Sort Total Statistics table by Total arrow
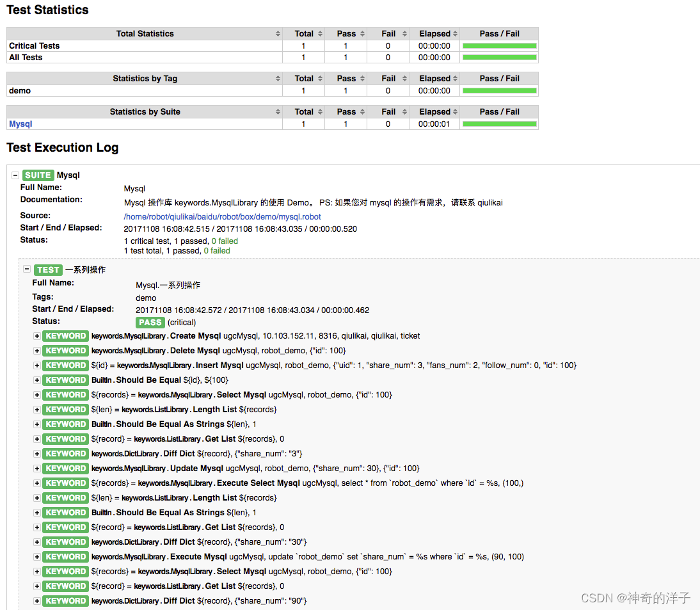The height and width of the screenshot is (610, 700). pyautogui.click(x=320, y=34)
